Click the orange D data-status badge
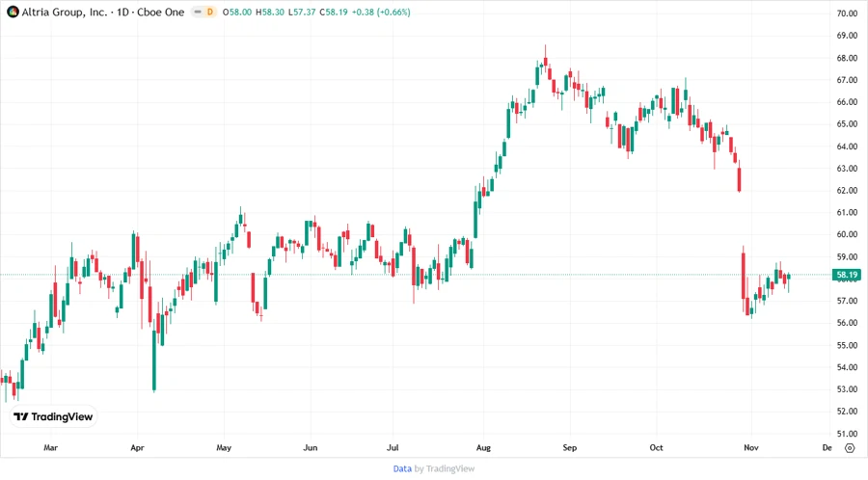This screenshot has width=868, height=480. [x=210, y=12]
